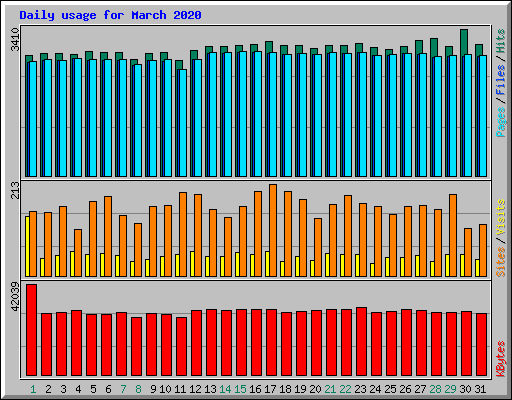This screenshot has width=512, height=400.
Task: Click the green 'Hits' legend label
Action: click(501, 41)
